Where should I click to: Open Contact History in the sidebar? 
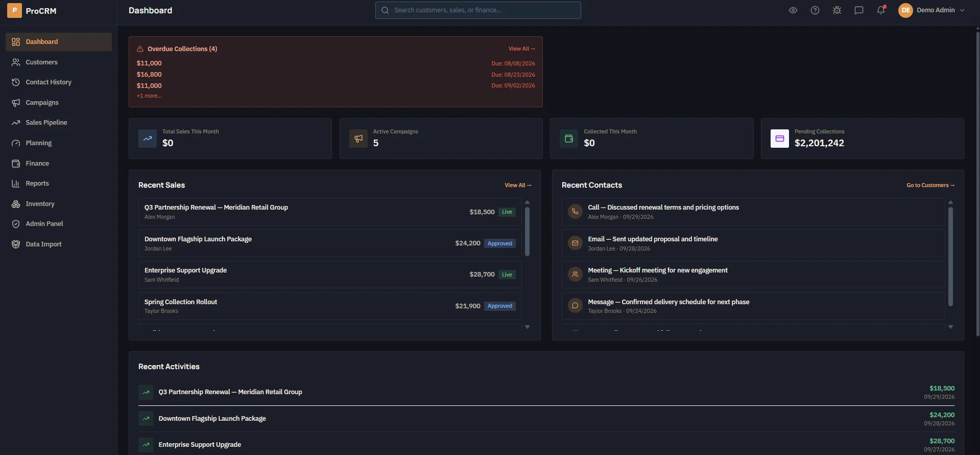[59, 82]
